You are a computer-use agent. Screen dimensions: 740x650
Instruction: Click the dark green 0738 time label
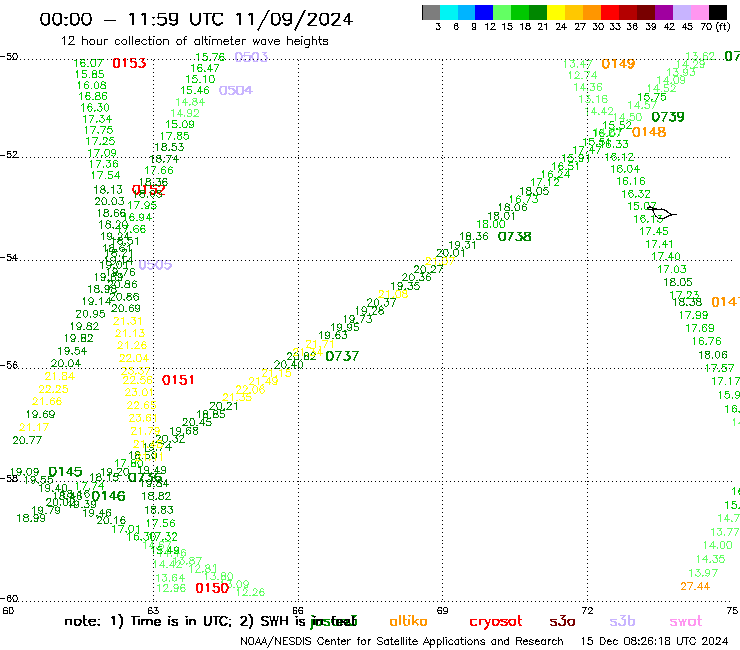[514, 236]
